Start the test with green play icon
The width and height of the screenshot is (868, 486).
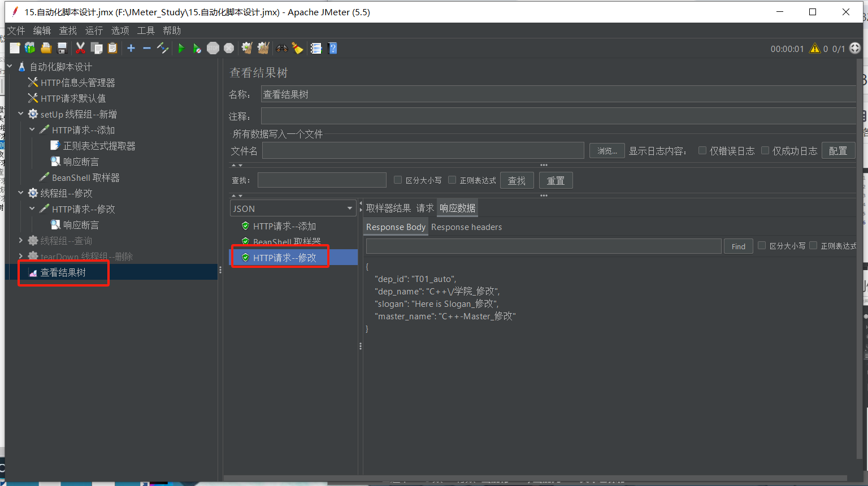[x=181, y=49]
